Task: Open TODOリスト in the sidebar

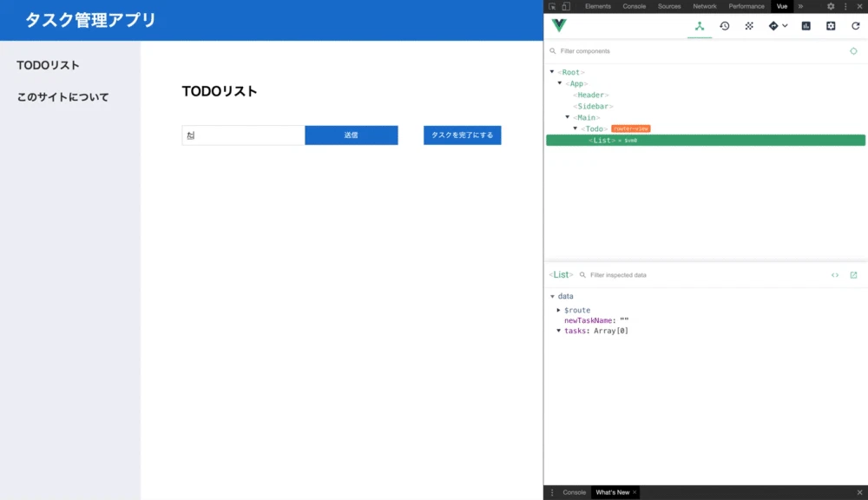Action: [48, 65]
